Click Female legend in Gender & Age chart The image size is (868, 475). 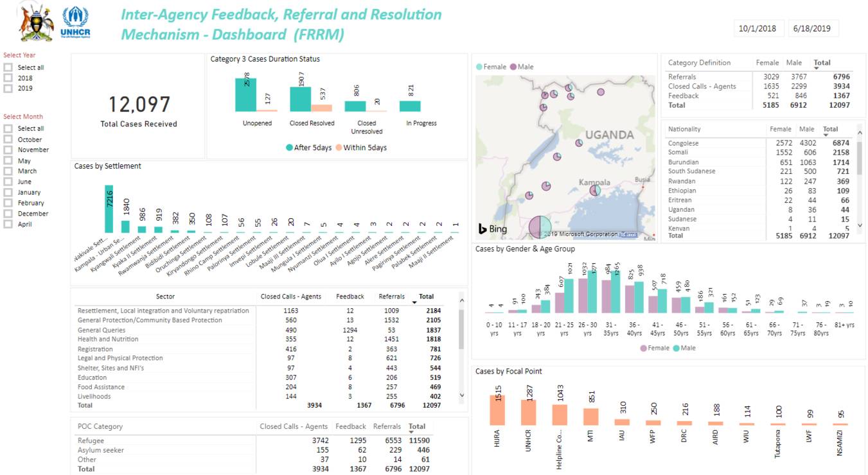pos(644,348)
